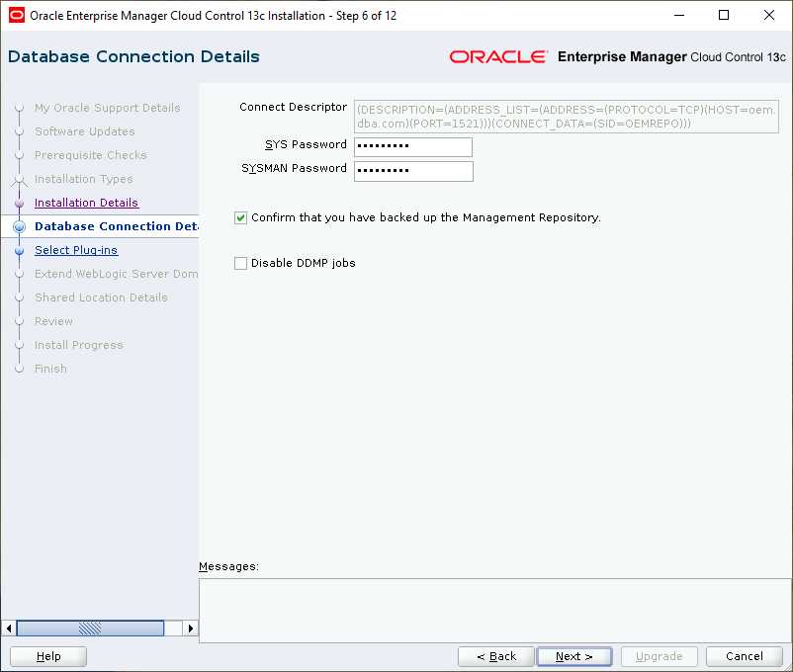Click the Installation Types step
Viewport: 793px width, 672px height.
[83, 179]
